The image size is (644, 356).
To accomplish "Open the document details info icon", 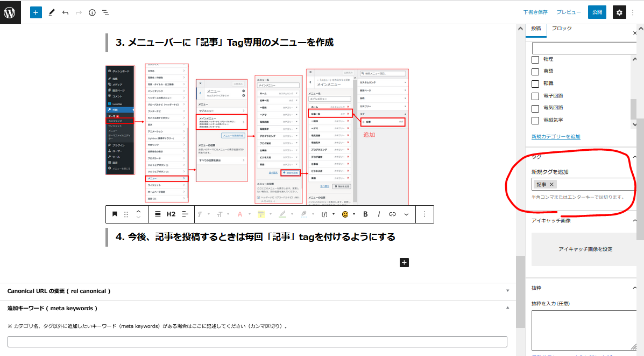I will click(x=92, y=12).
